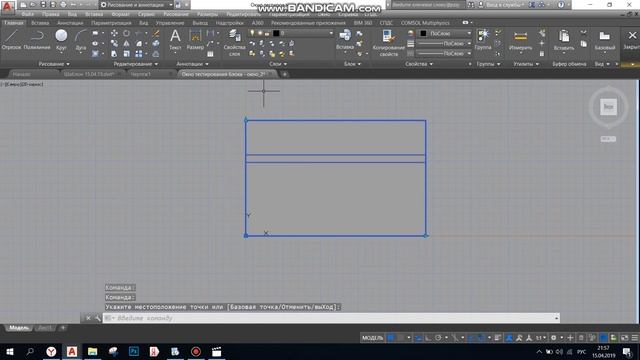Select the Круг circle tool
Screen dimensions: 640x360
coord(61,40)
